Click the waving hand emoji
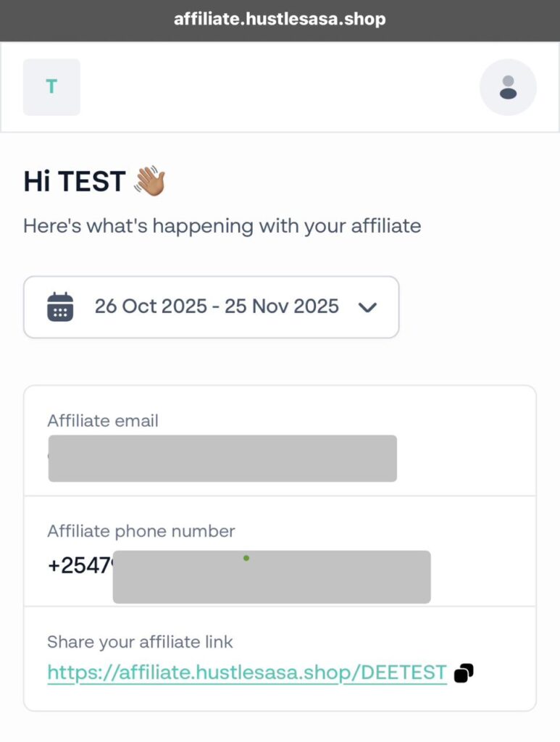Image resolution: width=560 pixels, height=742 pixels. coord(150,181)
